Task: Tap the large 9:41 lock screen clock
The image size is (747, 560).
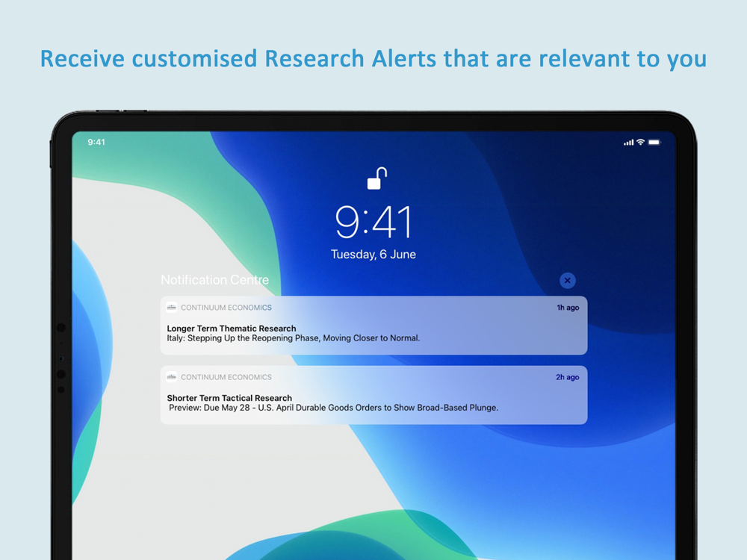Action: point(373,222)
